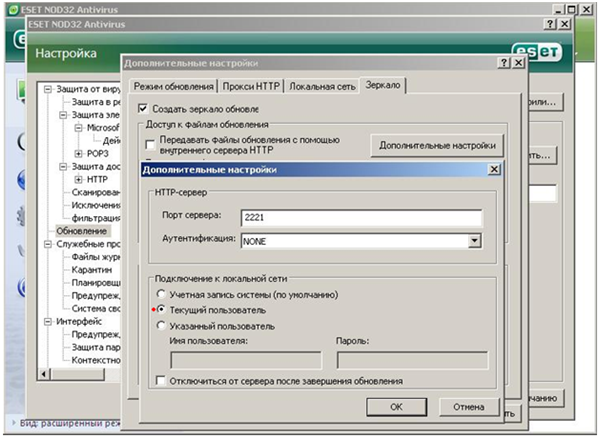
Task: Click Имя пользователя input field
Action: point(246,360)
